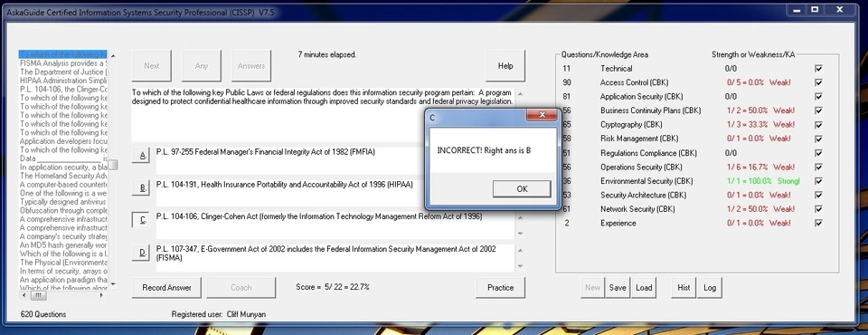This screenshot has width=868, height=335.
Task: Toggle the Risk Management (CBK) checkbox
Action: coord(818,139)
